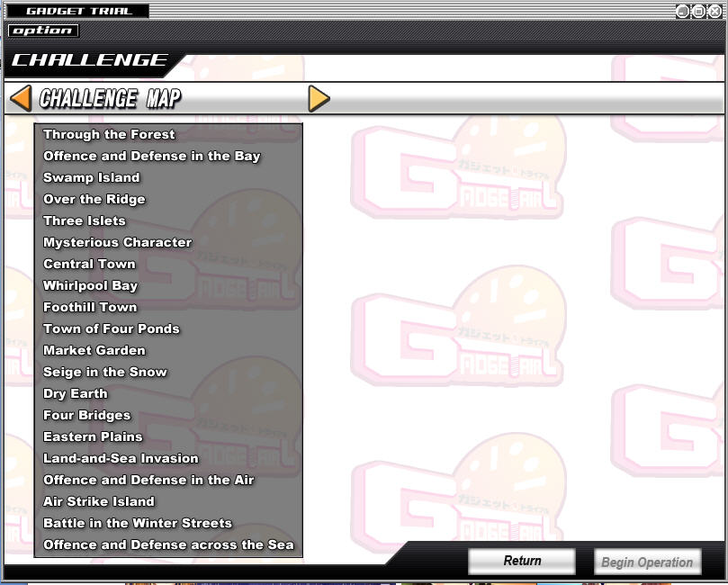Click the yellow right arrow next to Challenge Map
The image size is (728, 585).
tap(319, 98)
